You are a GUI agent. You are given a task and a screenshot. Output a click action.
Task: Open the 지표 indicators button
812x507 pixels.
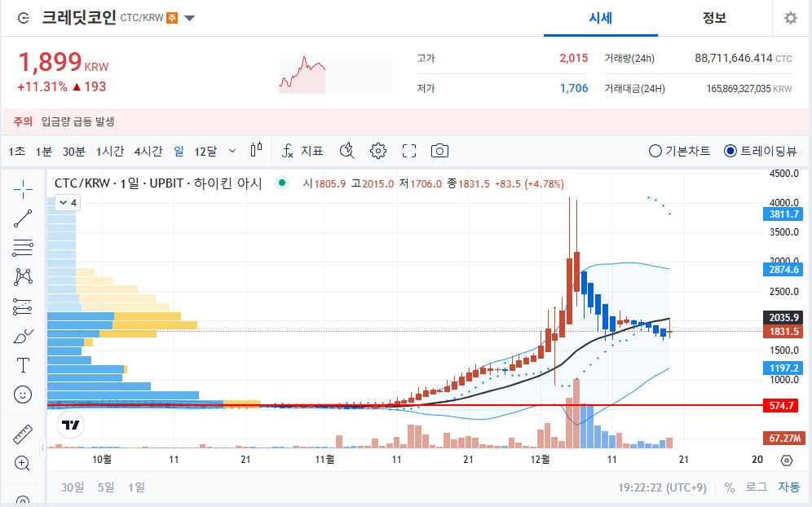pos(302,151)
